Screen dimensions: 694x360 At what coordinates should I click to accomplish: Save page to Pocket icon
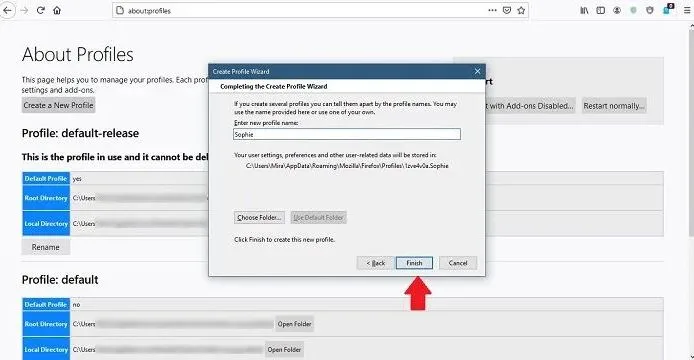point(507,10)
